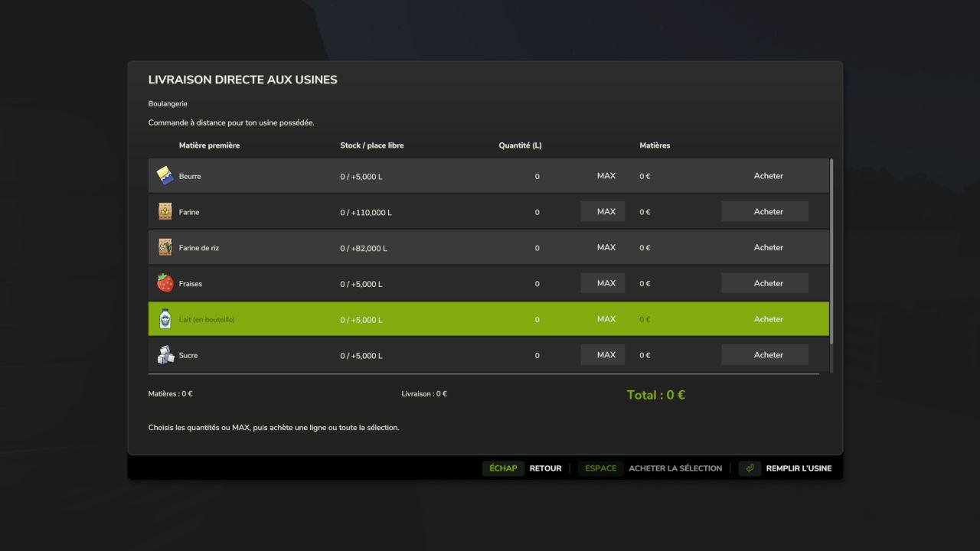Select the Farine de riz row name

pyautogui.click(x=199, y=248)
